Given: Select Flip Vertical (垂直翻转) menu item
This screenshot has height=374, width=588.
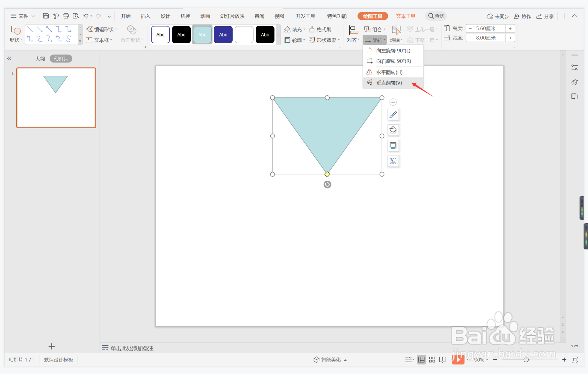Looking at the screenshot, I should point(389,83).
